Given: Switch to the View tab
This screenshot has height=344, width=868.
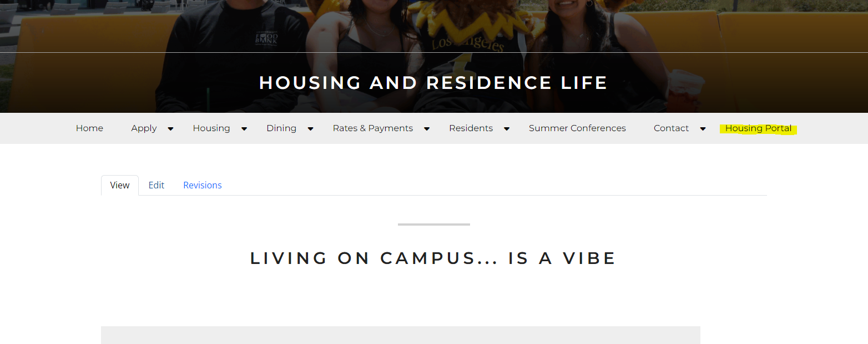Looking at the screenshot, I should coord(120,186).
